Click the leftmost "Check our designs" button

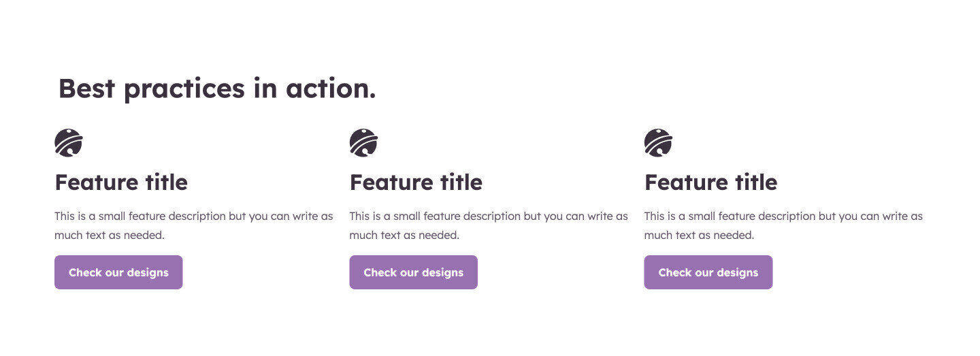tap(118, 272)
